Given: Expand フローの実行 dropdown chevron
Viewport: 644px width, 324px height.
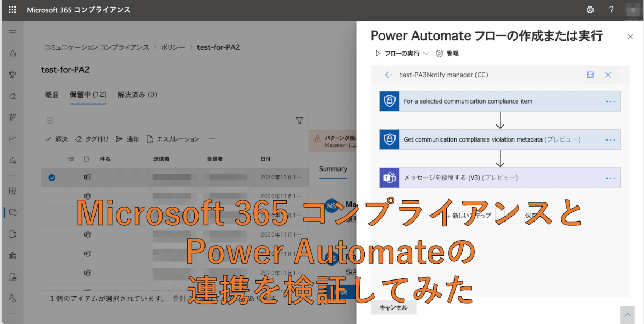Looking at the screenshot, I should pos(426,54).
